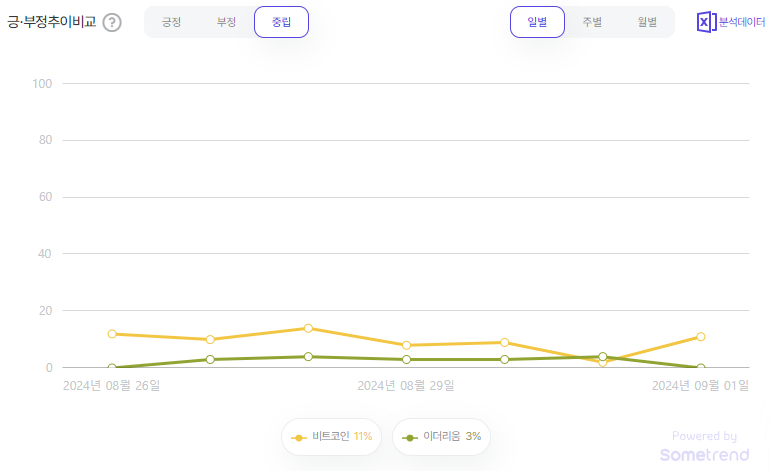Toggle the 비트코인 legend series
The height and width of the screenshot is (471, 769).
[x=332, y=437]
